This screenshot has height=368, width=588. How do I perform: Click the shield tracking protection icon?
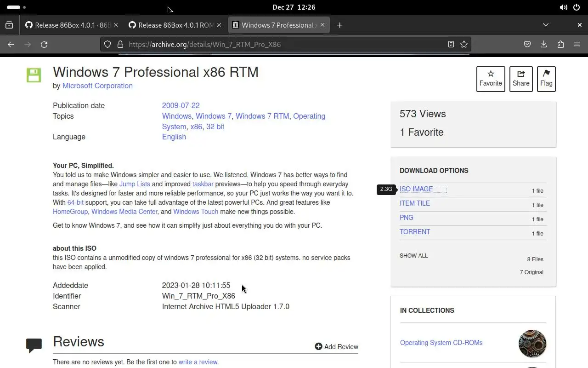click(107, 45)
